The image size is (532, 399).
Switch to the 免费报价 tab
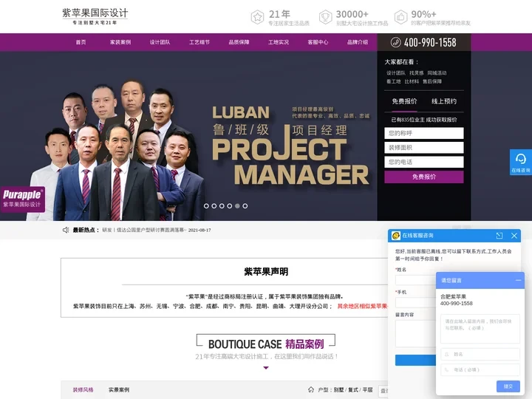[404, 101]
